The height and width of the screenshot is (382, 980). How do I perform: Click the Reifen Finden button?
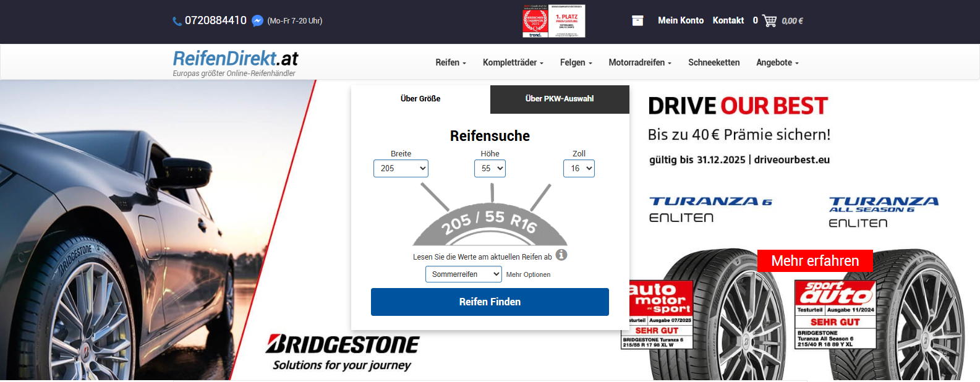click(x=490, y=302)
